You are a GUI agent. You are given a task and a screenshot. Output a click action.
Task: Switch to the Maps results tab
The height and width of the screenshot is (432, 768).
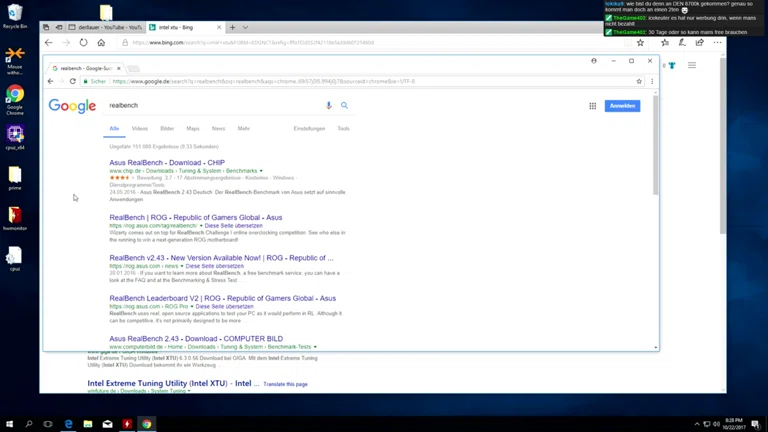click(192, 128)
